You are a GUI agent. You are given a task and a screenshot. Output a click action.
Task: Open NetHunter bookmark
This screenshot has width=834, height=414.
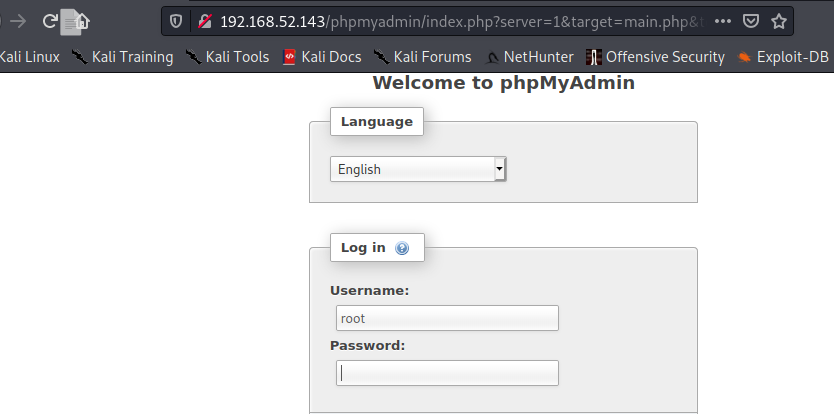pyautogui.click(x=529, y=57)
